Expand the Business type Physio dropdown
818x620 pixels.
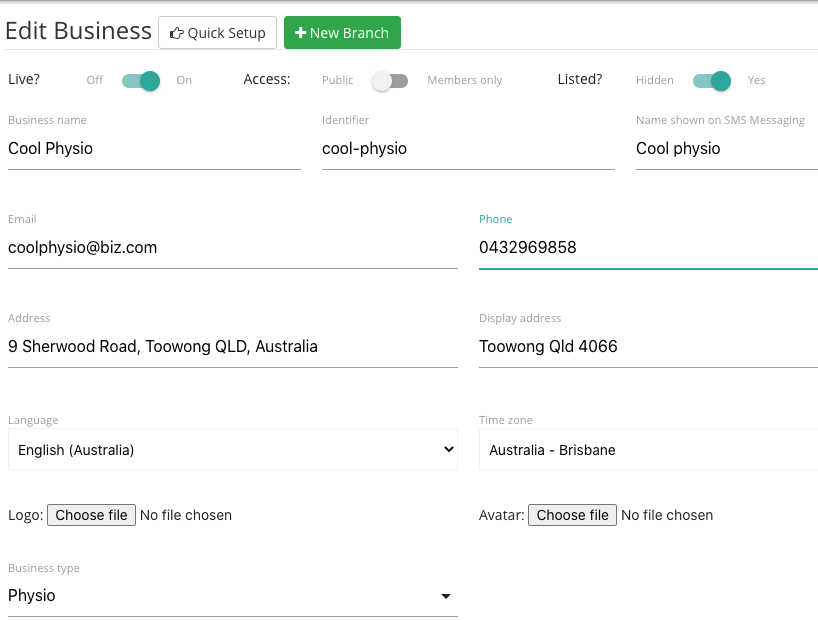click(233, 595)
